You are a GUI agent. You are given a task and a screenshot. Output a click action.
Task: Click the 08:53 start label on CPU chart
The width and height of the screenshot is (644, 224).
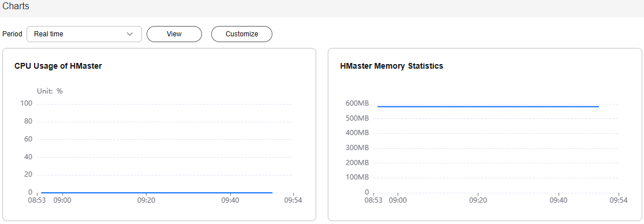point(36,200)
